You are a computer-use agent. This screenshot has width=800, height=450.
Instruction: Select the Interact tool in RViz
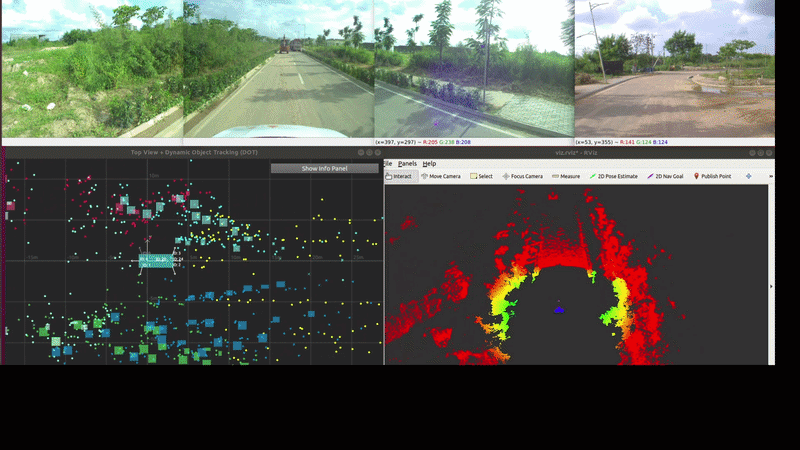pos(401,176)
